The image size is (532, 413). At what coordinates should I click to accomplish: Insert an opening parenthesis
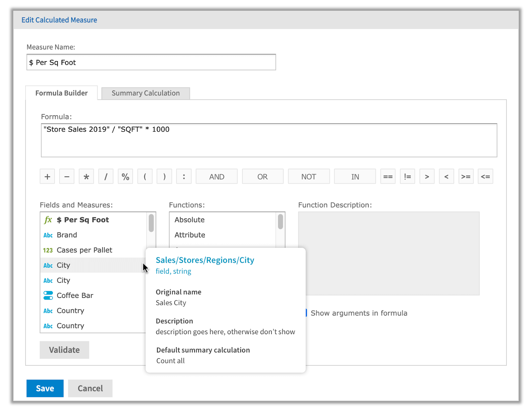click(x=145, y=177)
